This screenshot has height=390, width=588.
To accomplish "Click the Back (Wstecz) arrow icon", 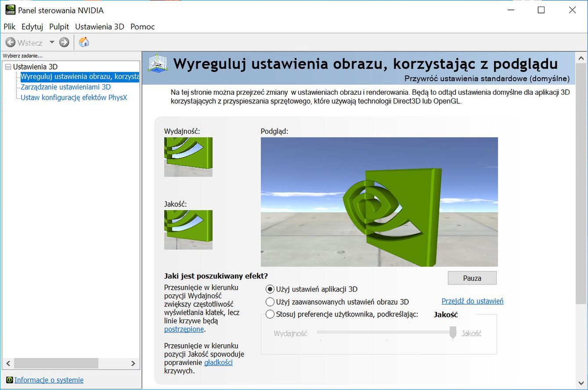I will [11, 43].
